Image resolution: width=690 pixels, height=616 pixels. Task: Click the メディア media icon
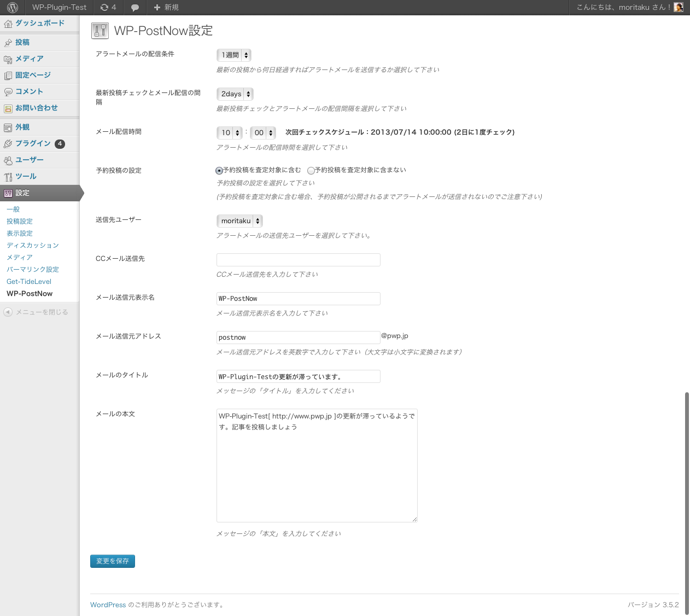(8, 59)
